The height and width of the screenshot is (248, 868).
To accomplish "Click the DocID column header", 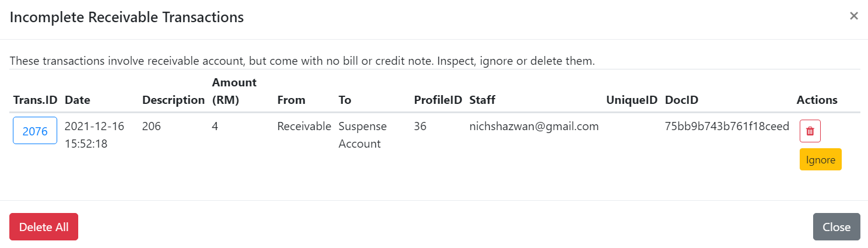I will coord(682,100).
